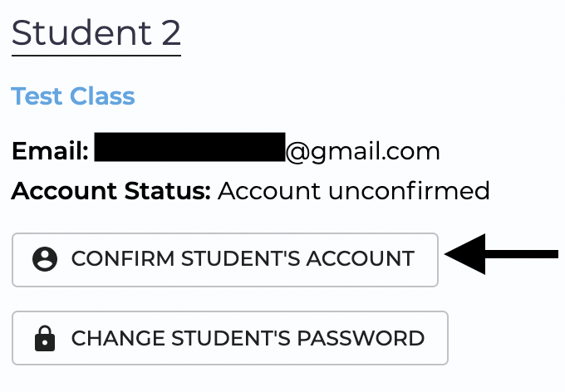This screenshot has height=392, width=565.
Task: Click the padlock icon on the password button
Action: point(45,338)
